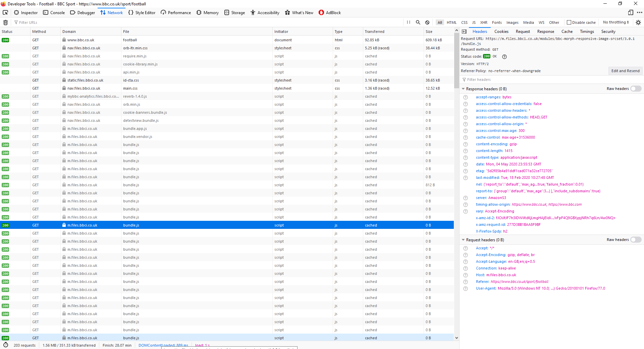The height and width of the screenshot is (349, 644).
Task: Click into the Filter URLs field
Action: point(208,22)
